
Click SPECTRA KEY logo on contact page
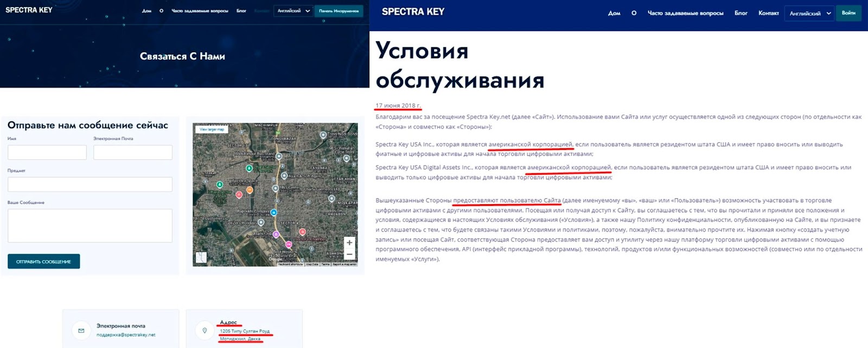pos(29,10)
